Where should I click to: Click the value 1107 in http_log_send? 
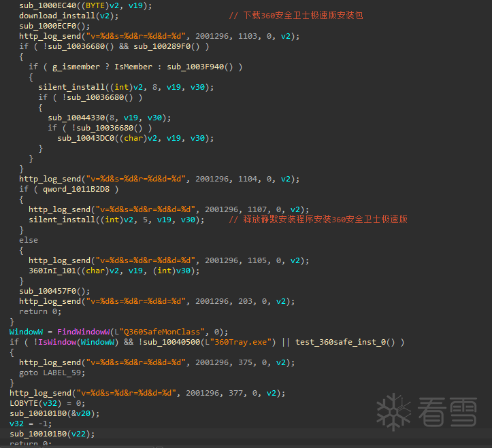257,209
